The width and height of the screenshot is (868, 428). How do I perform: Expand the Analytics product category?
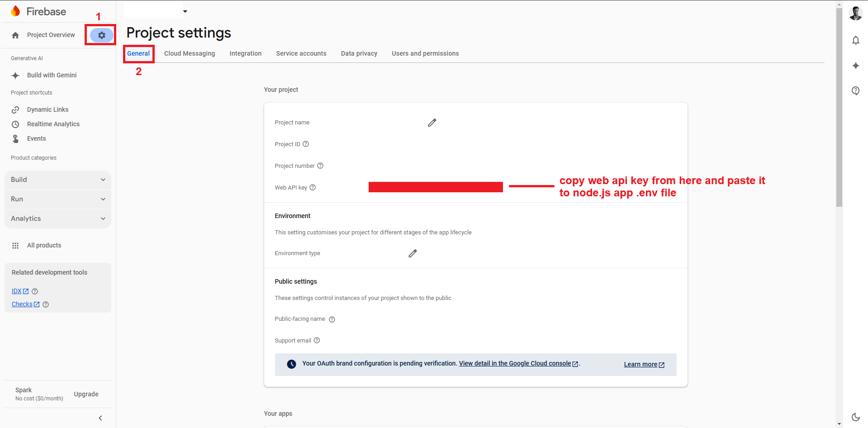(x=57, y=219)
